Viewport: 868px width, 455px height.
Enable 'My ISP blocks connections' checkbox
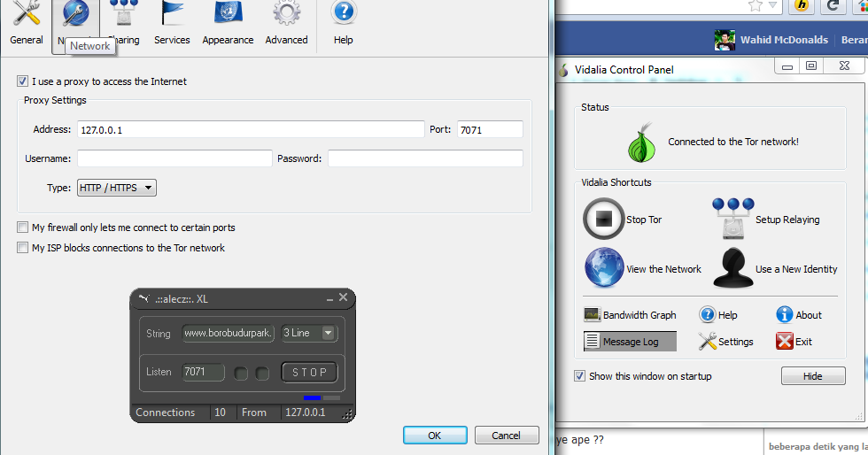coord(22,248)
